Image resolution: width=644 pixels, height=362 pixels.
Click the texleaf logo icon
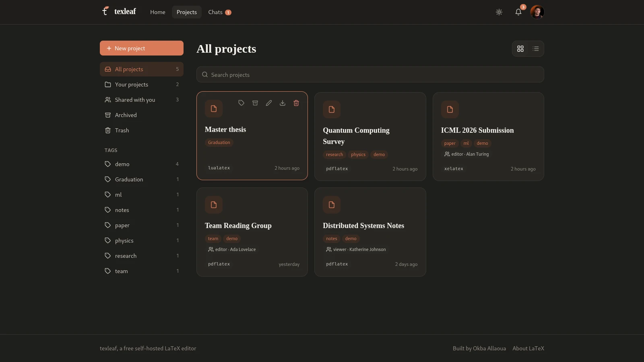[x=105, y=11]
